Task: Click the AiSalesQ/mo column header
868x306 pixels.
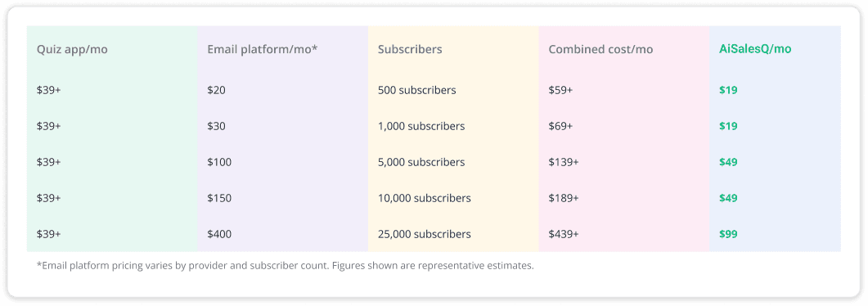Action: [755, 49]
